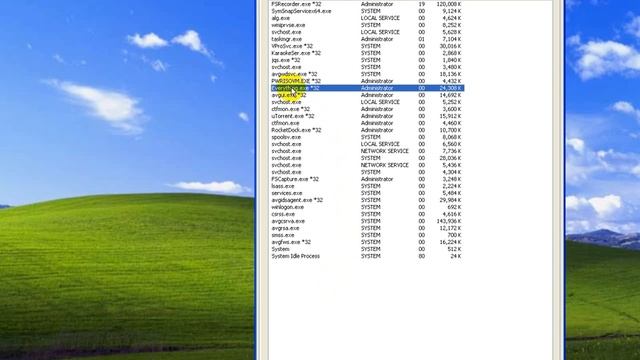640x360 pixels.
Task: Highlight the taskmgr.exe process row
Action: click(367, 39)
